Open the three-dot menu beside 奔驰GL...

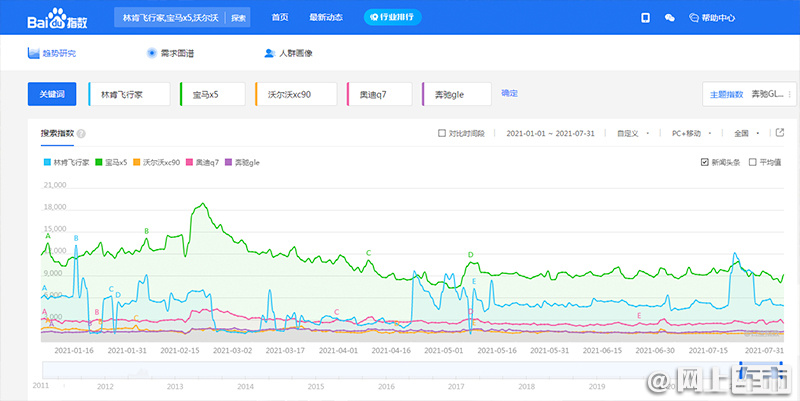click(789, 94)
